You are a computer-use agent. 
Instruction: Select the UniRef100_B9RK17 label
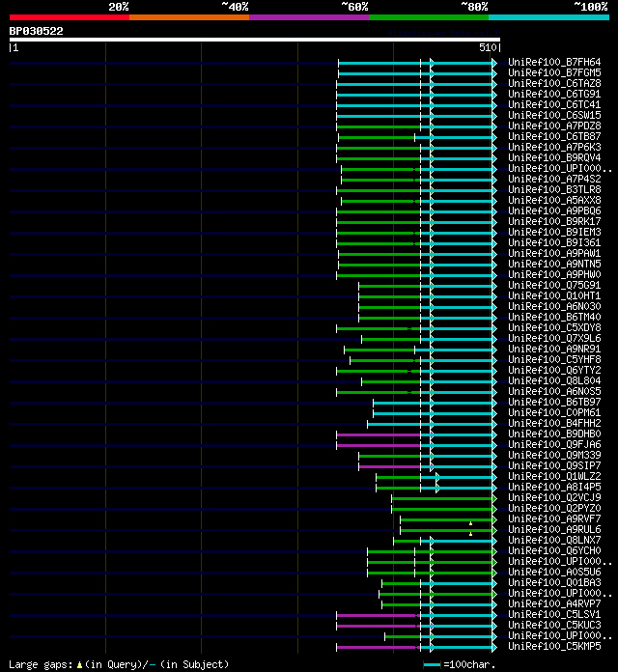tap(554, 221)
